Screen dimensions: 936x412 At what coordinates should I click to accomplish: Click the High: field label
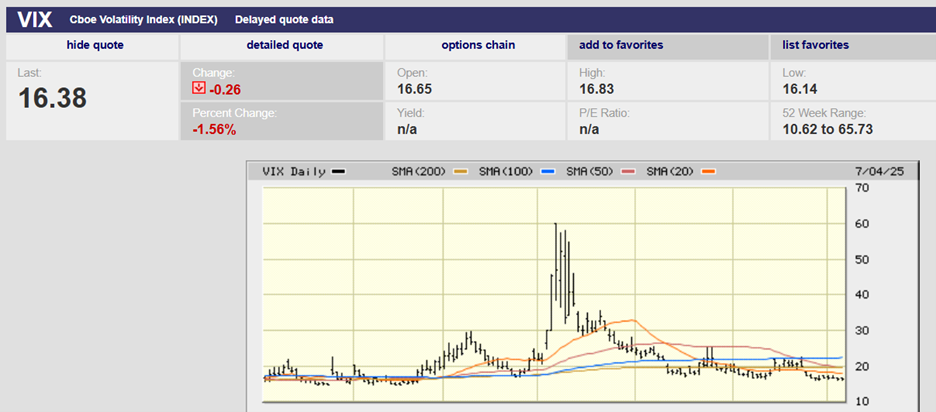tap(592, 73)
